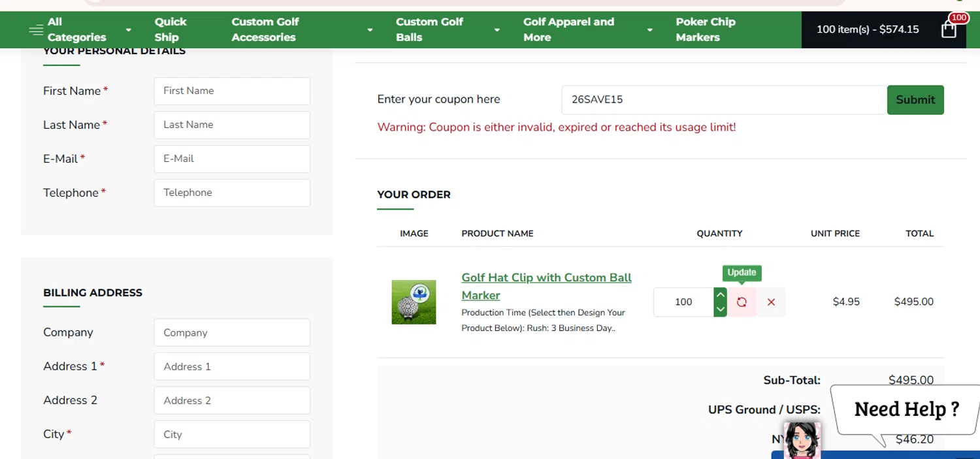Open the cart summary 100 item(s) - $574.15
The image size is (980, 459).
pos(868,29)
